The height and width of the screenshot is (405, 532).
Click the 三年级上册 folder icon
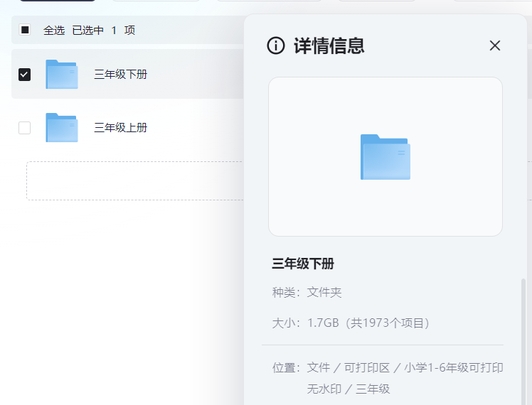[61, 128]
